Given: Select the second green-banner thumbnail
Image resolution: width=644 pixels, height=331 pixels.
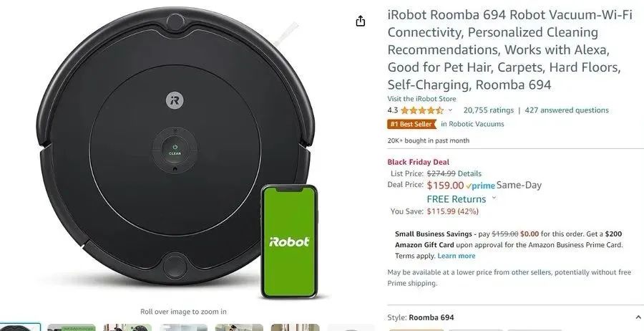Looking at the screenshot, I should (72, 327).
